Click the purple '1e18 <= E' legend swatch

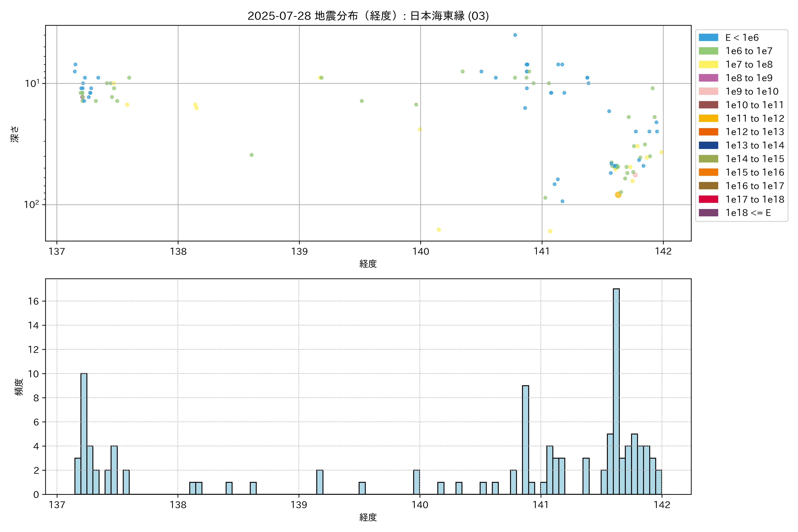(x=708, y=213)
